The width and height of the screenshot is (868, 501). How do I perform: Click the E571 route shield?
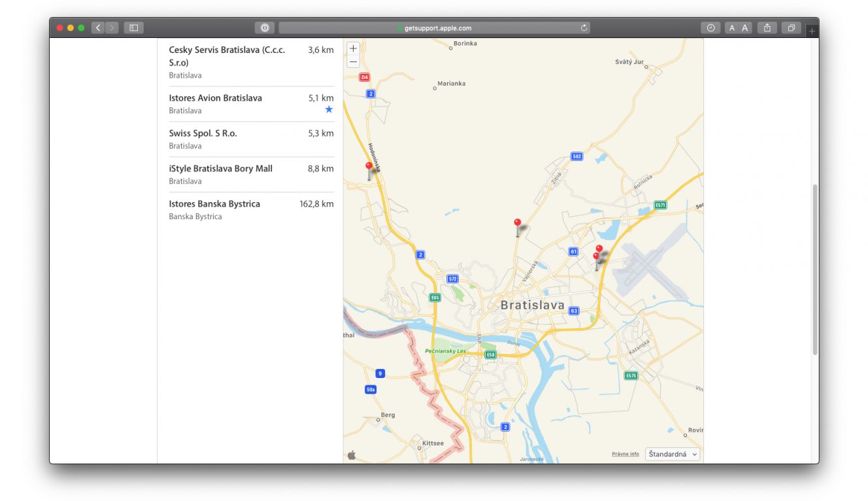pyautogui.click(x=660, y=205)
